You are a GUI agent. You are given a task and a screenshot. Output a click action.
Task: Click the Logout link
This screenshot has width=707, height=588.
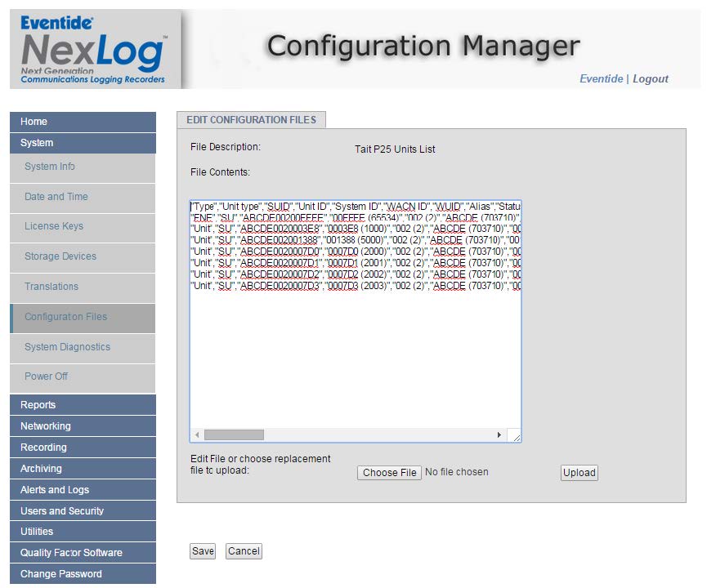tap(650, 79)
